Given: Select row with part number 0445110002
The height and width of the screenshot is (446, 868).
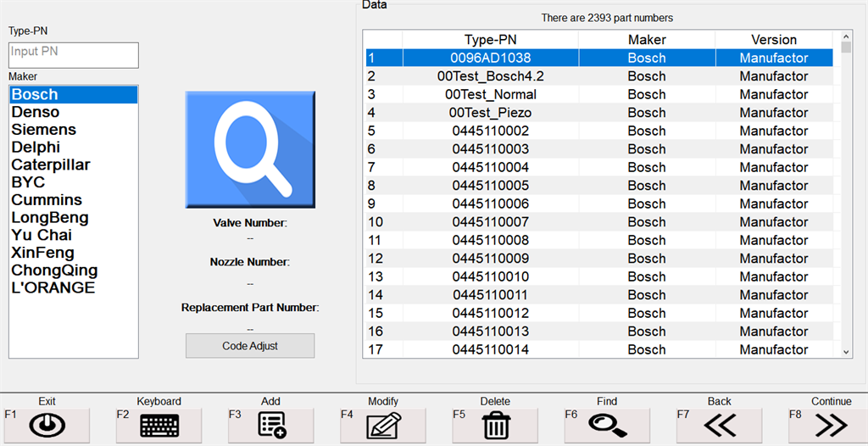Looking at the screenshot, I should [x=490, y=131].
